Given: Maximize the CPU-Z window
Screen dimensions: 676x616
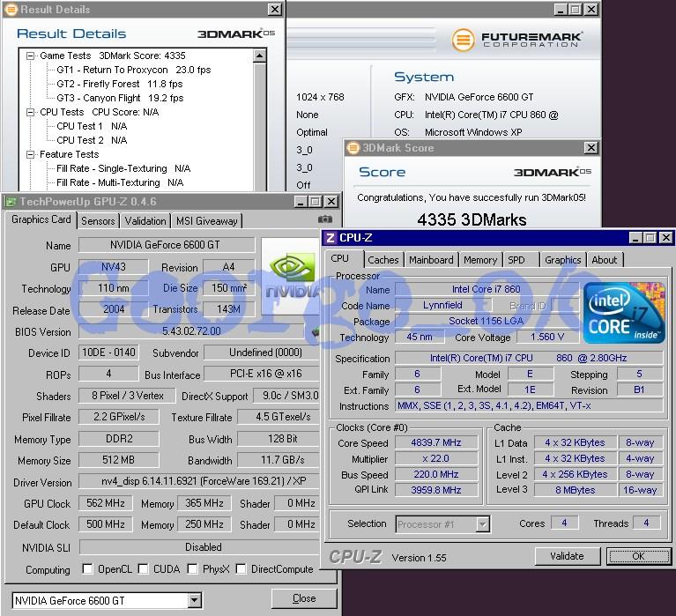Looking at the screenshot, I should pos(650,238).
